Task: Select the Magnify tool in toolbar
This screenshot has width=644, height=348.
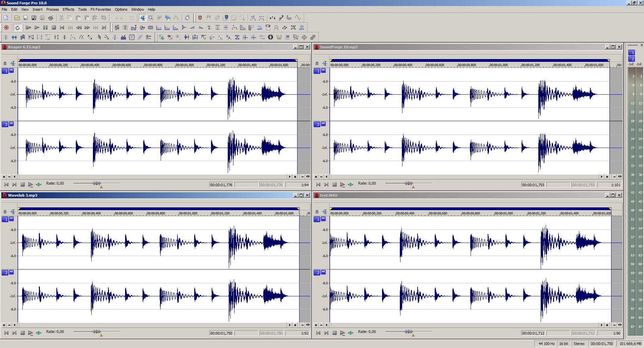Action: tap(151, 18)
